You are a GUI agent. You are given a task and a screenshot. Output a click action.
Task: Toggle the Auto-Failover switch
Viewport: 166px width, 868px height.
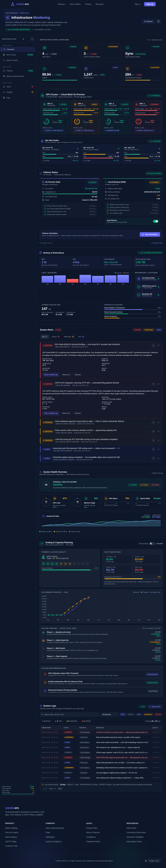click(156, 221)
